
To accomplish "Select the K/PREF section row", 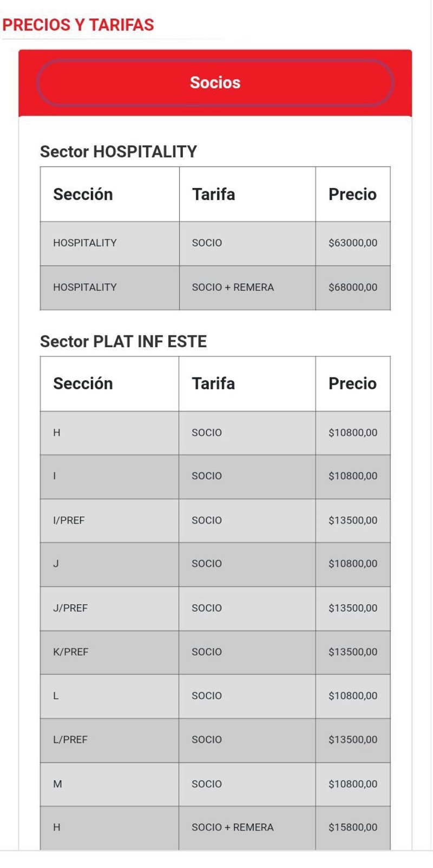I will pos(215,652).
